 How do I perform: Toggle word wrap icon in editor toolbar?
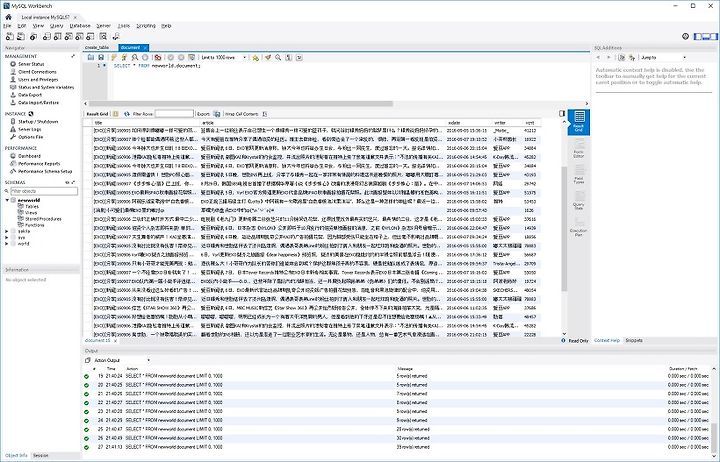pyautogui.click(x=299, y=57)
